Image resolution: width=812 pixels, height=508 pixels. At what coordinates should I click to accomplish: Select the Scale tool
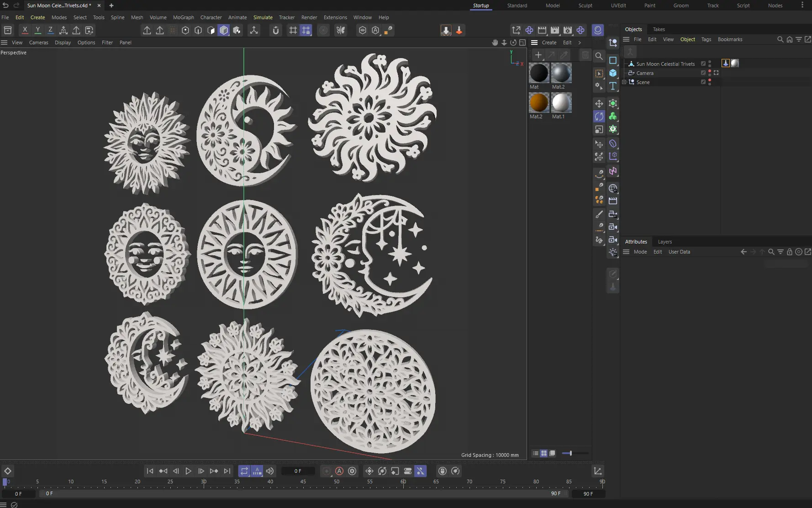599,129
